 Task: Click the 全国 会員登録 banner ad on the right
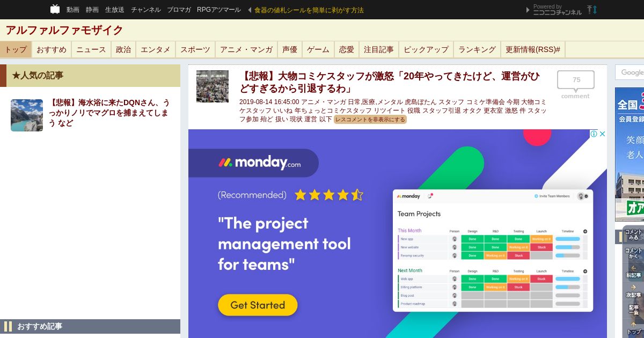click(x=630, y=155)
